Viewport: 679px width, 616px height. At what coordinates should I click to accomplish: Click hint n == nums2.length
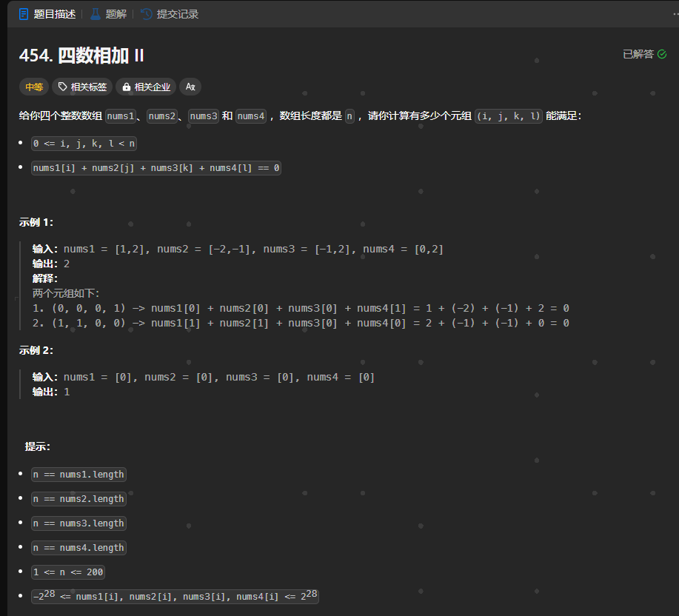click(78, 499)
